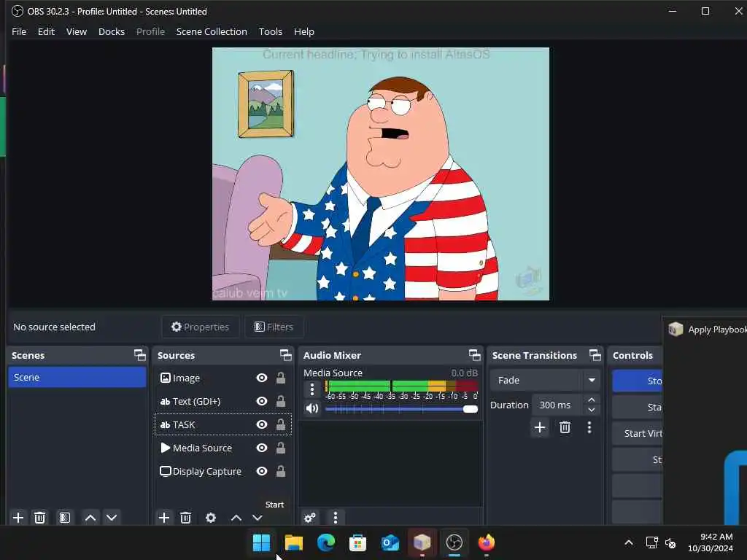Click the Properties button
The height and width of the screenshot is (560, 747).
pos(200,327)
